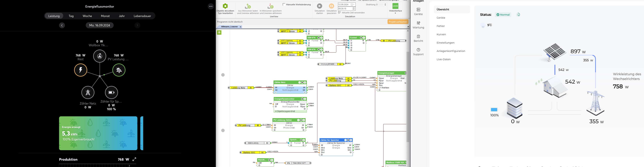Click the Mo. 16.09.2024 date button
644x167 pixels.
coord(100,26)
